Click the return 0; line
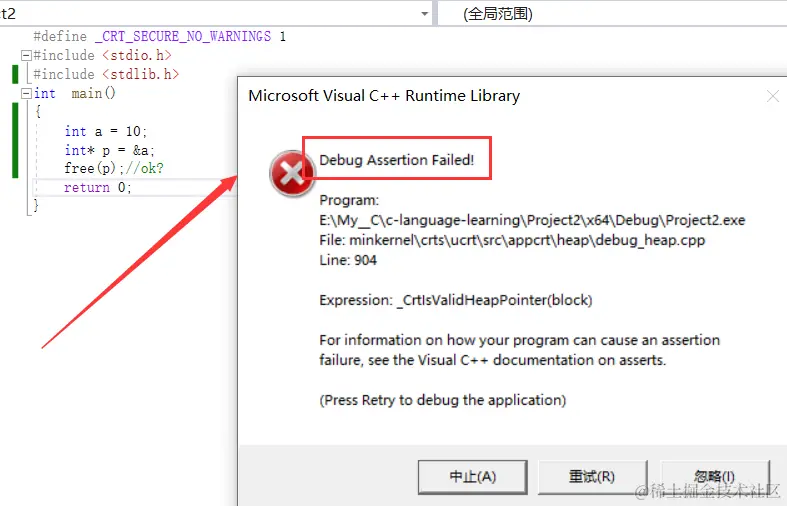Image resolution: width=787 pixels, height=506 pixels. coord(98,187)
